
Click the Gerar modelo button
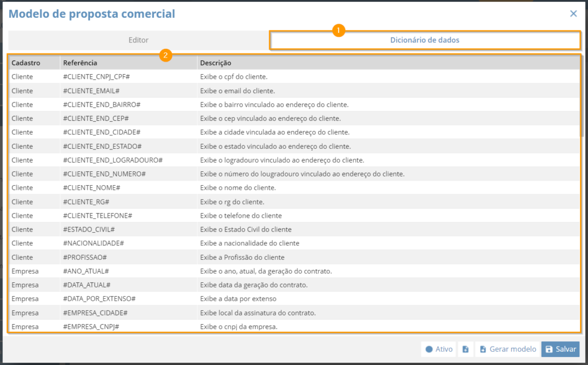click(x=508, y=349)
